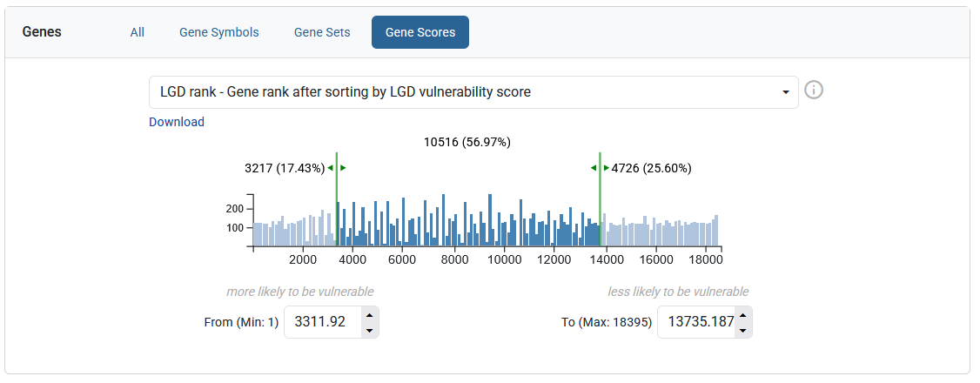Click the 10516 (56.97%) selected range label

point(467,143)
